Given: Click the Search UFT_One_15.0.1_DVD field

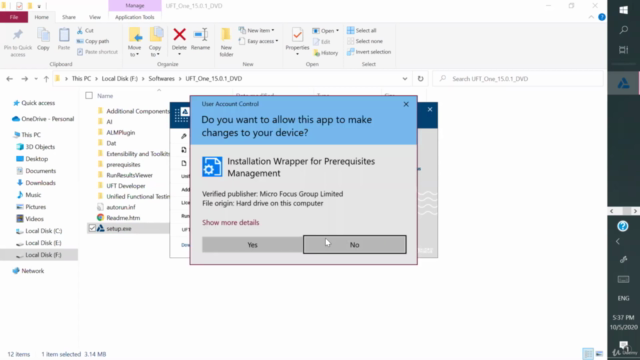Looking at the screenshot, I should 518,79.
